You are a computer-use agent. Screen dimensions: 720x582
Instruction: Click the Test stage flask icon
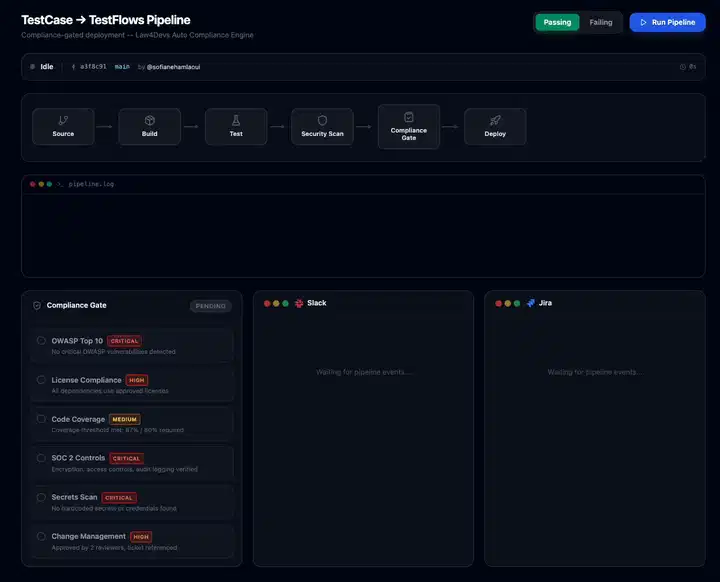[x=236, y=120]
